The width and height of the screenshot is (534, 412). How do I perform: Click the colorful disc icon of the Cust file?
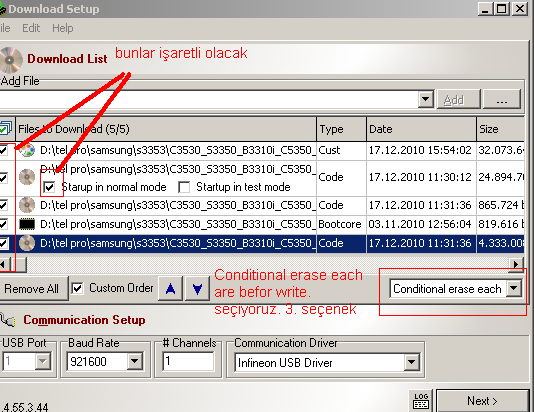[x=27, y=150]
